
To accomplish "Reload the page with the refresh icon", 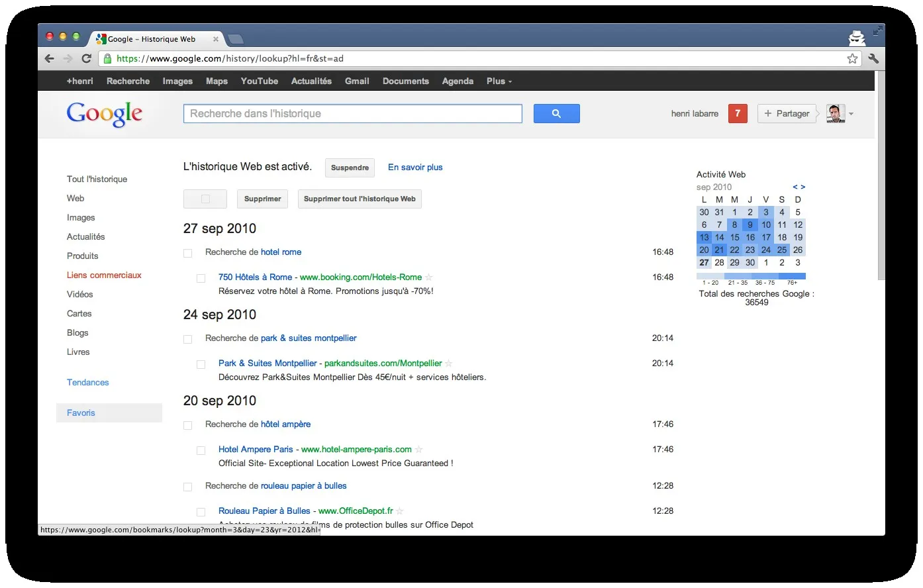I will click(x=86, y=58).
